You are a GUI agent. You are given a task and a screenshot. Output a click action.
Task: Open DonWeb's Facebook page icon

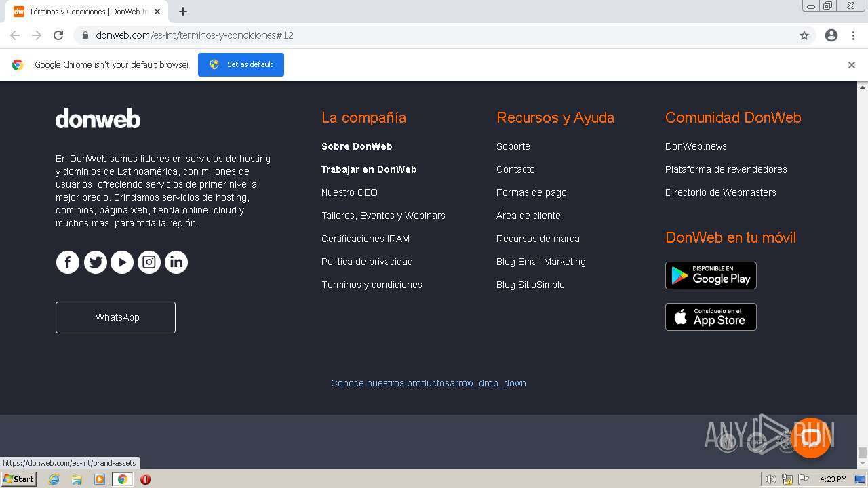68,262
